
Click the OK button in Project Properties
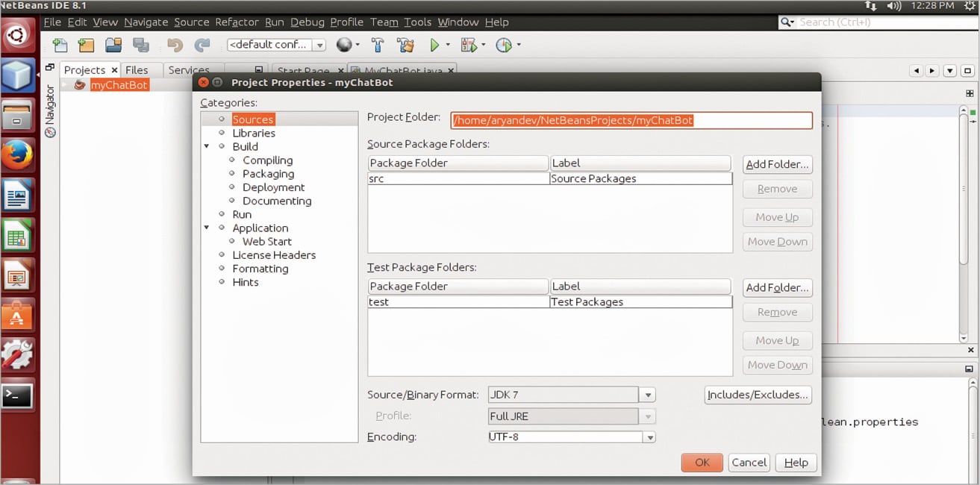702,463
